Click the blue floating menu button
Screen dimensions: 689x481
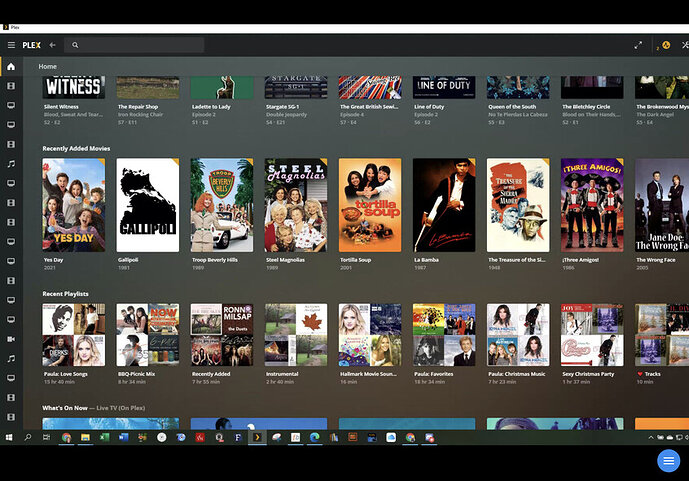(x=668, y=460)
